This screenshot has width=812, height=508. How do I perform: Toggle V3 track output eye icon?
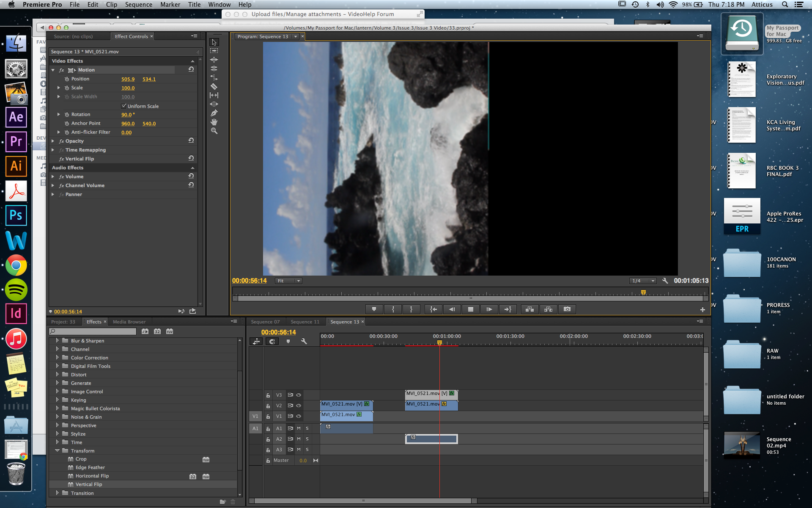pos(299,395)
